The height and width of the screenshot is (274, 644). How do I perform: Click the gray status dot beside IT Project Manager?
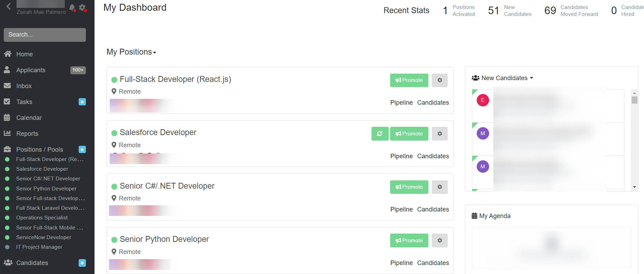pos(7,247)
